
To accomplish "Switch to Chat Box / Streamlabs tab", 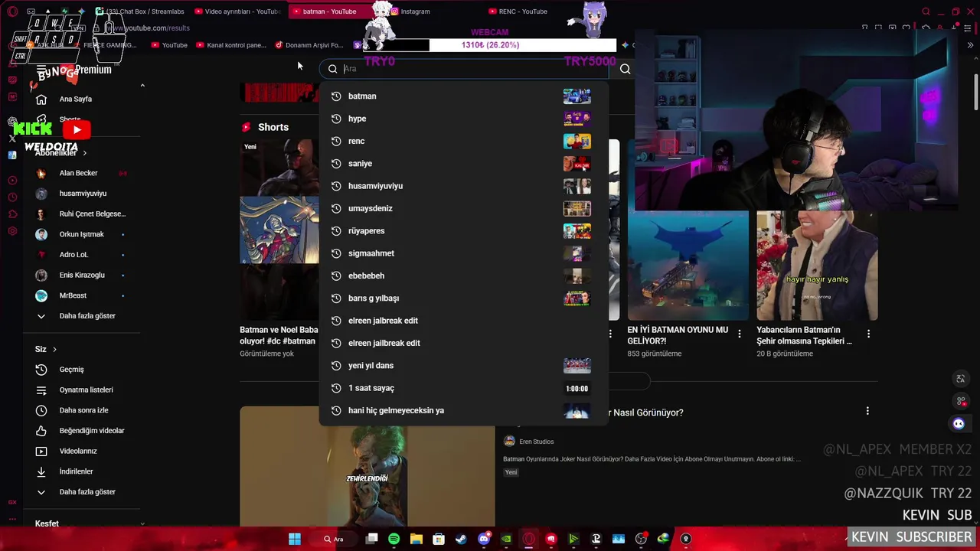I will tap(141, 11).
